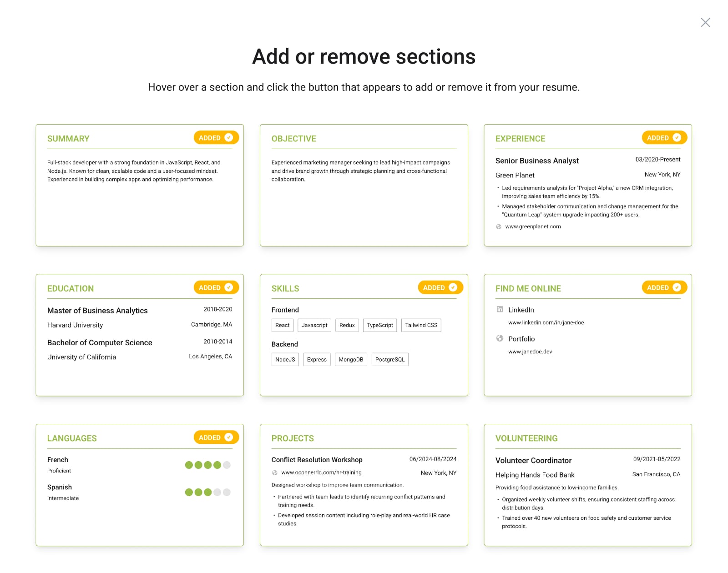Toggle the ADDED badge on the Education section
Screen dimensions: 728x573
click(216, 287)
